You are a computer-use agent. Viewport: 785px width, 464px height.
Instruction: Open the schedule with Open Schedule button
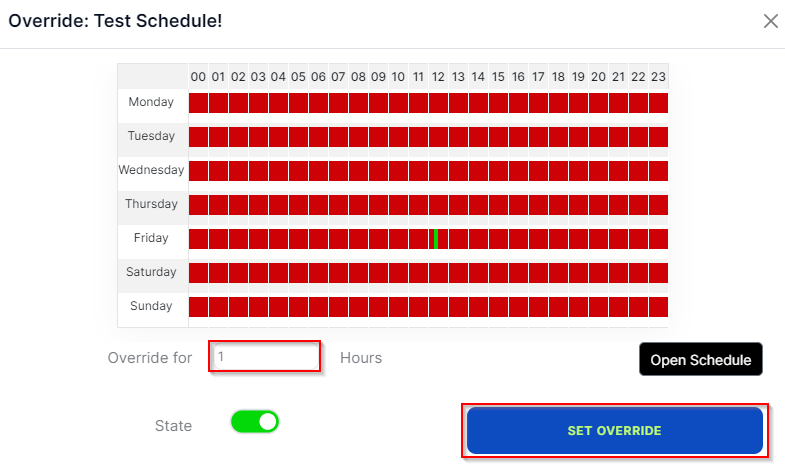pos(700,359)
